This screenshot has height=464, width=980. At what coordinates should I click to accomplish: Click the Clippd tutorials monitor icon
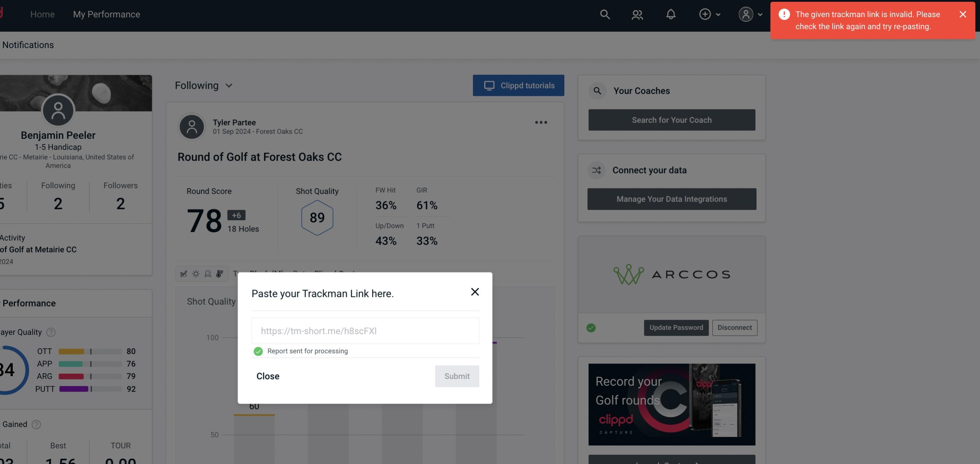[x=489, y=85]
